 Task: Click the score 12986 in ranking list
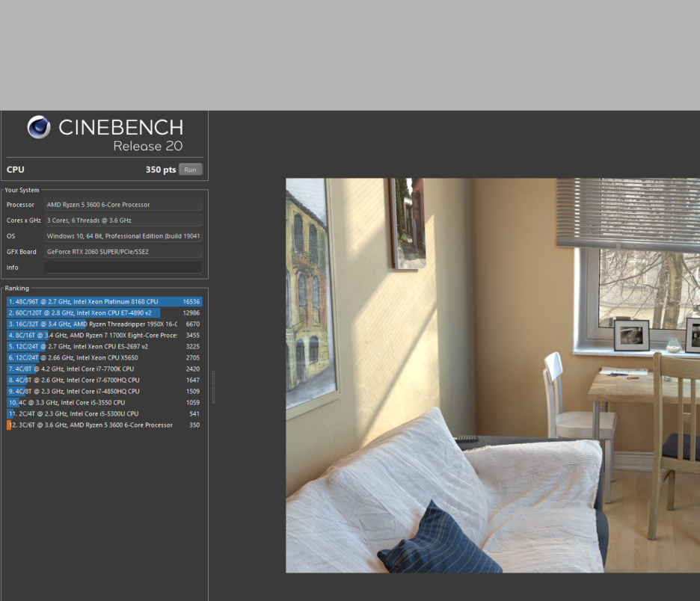pyautogui.click(x=191, y=312)
